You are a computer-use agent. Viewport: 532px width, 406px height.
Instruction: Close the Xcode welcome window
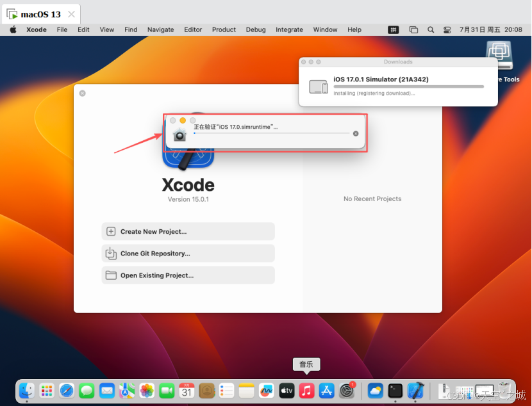(83, 93)
